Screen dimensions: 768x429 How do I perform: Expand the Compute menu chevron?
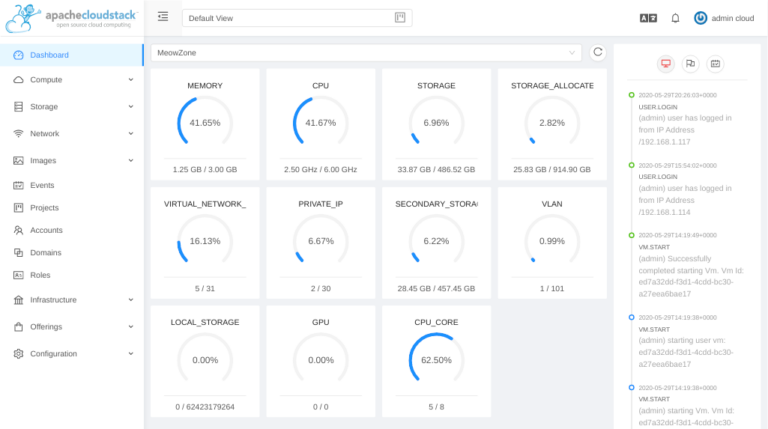tap(131, 79)
